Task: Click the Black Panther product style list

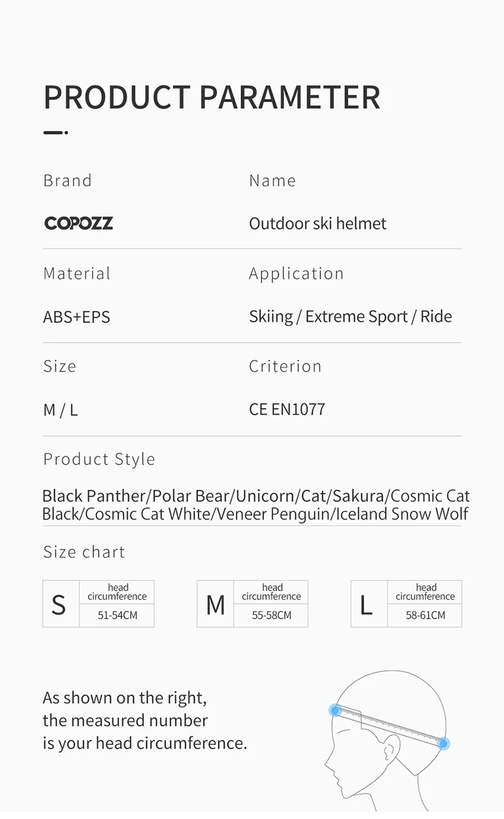Action: (x=255, y=505)
